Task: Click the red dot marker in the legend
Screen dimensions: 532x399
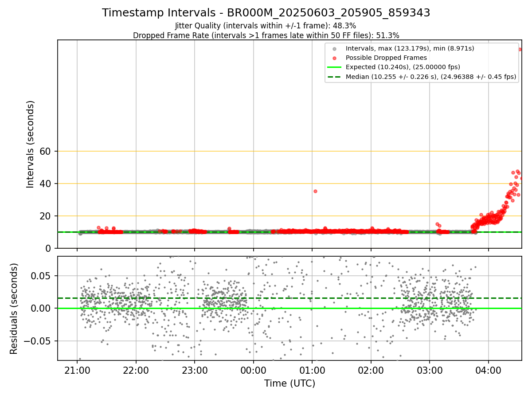Action: [335, 58]
